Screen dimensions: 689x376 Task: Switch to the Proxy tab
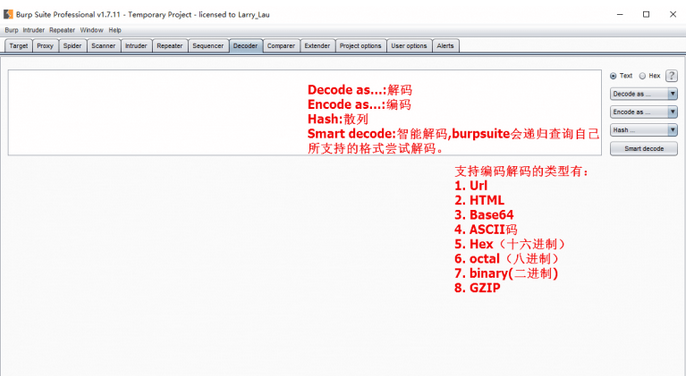(45, 46)
